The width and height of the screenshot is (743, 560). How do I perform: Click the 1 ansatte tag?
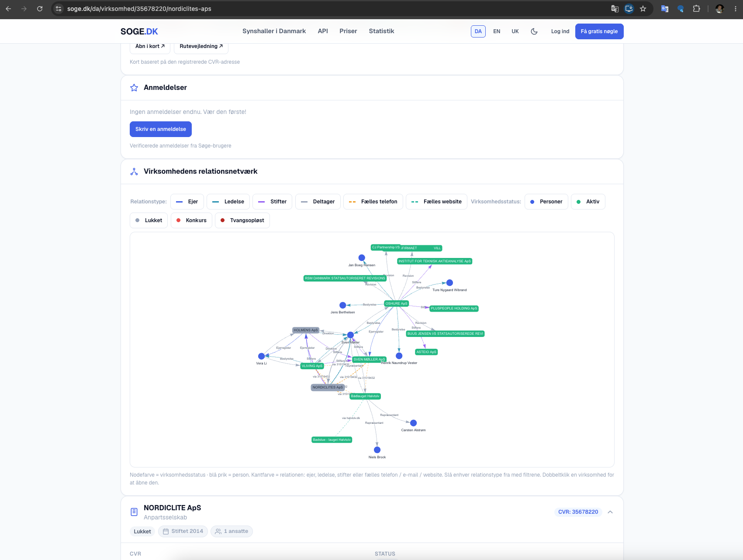(x=232, y=531)
